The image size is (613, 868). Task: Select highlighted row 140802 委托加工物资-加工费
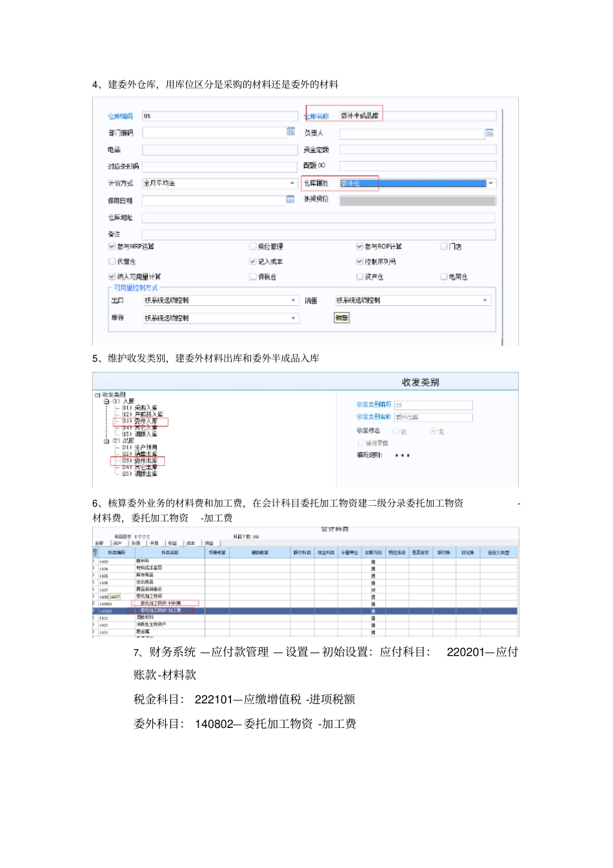coord(306,611)
